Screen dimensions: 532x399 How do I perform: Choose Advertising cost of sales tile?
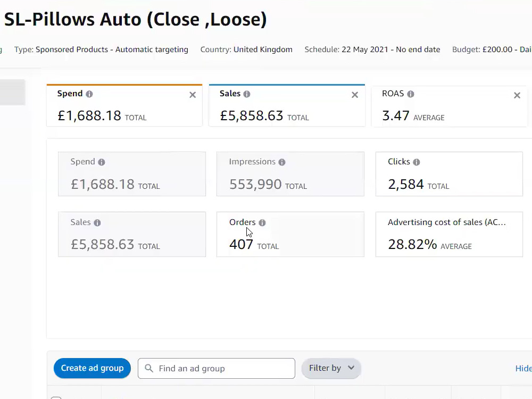[x=449, y=234]
